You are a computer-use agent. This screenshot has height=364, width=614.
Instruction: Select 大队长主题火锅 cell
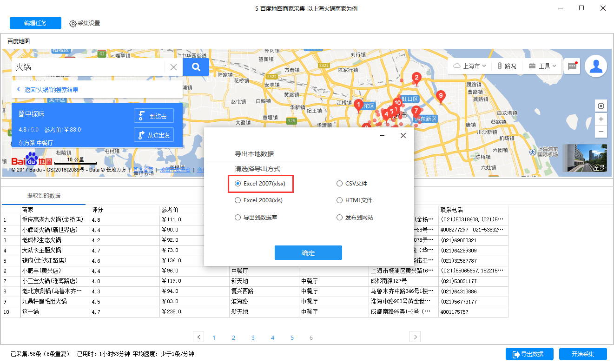tap(55, 250)
